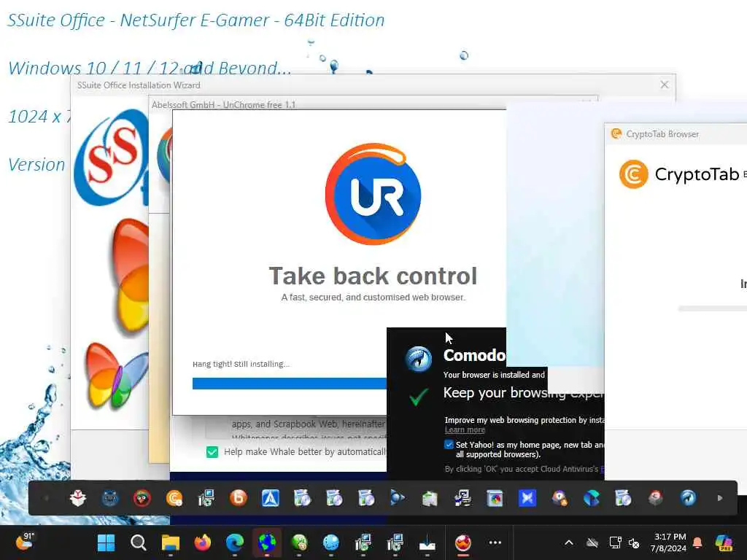Close the SSuite Office Installation Wizard

coord(664,85)
